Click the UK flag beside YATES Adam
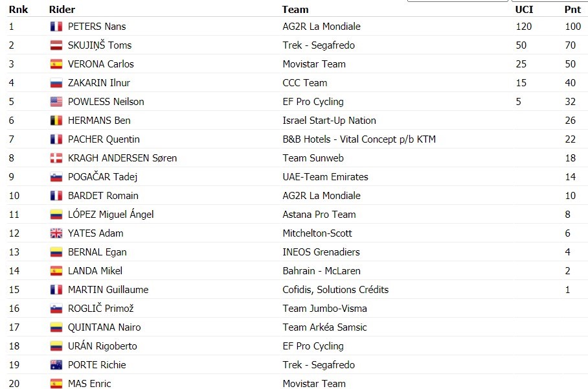Image resolution: width=588 pixels, height=389 pixels. click(56, 233)
